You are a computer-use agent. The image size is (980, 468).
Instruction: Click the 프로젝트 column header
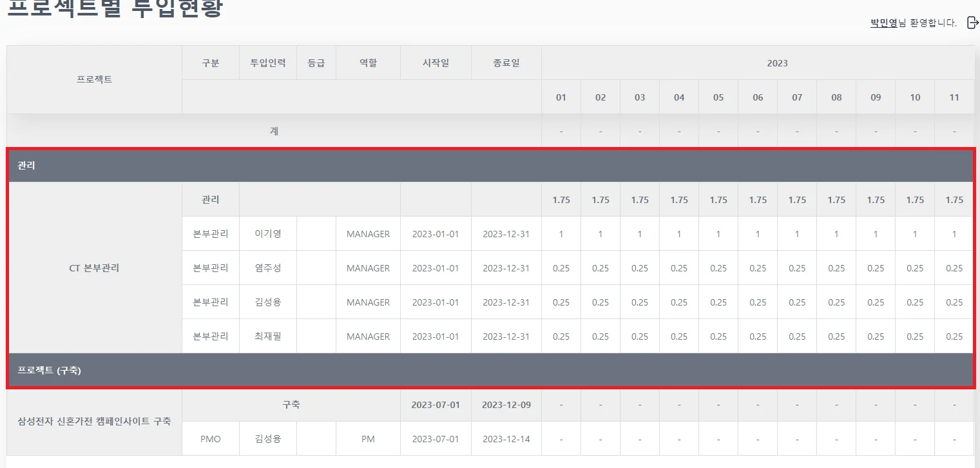94,80
